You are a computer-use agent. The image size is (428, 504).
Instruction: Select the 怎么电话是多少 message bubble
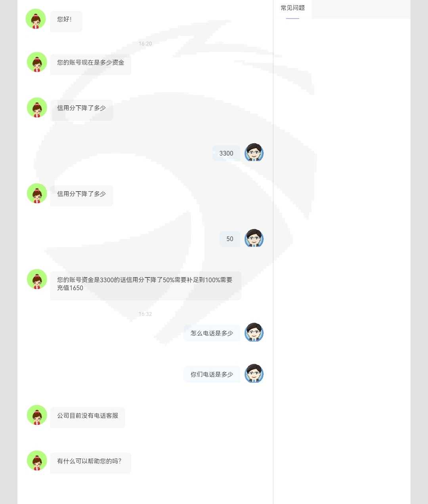tap(212, 333)
